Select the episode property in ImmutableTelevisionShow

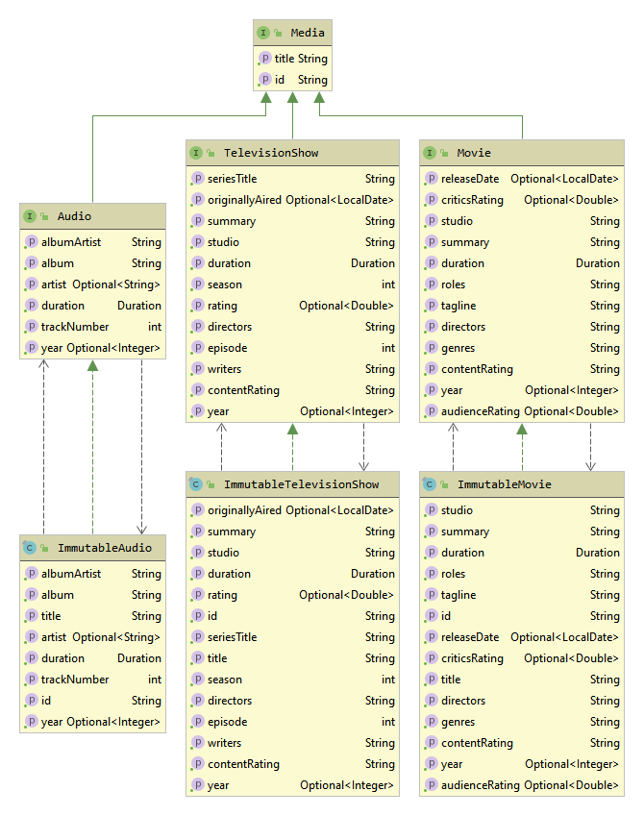[x=227, y=722]
